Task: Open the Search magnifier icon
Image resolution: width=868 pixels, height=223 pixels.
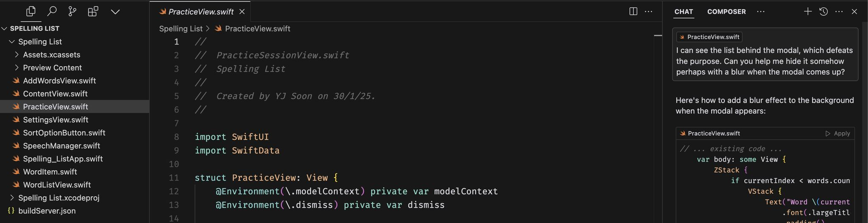Action: pos(52,11)
